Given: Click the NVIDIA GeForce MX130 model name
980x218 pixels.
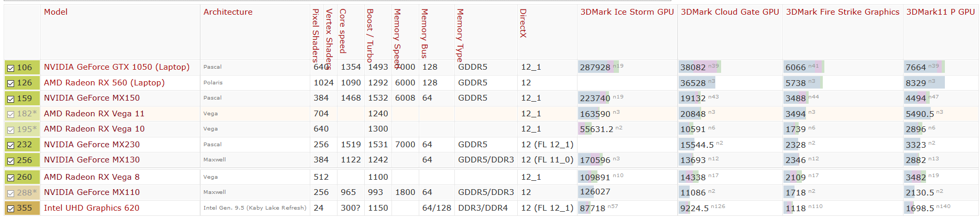Looking at the screenshot, I should click(92, 160).
